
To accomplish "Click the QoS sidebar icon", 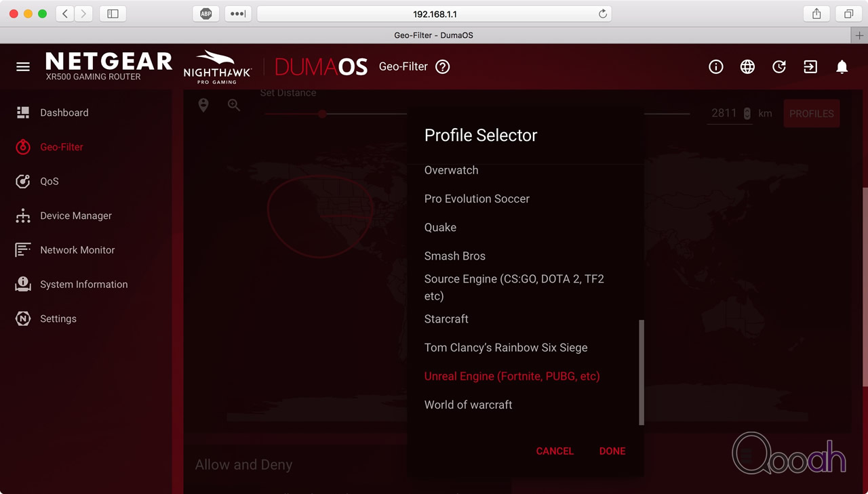I will pyautogui.click(x=23, y=181).
